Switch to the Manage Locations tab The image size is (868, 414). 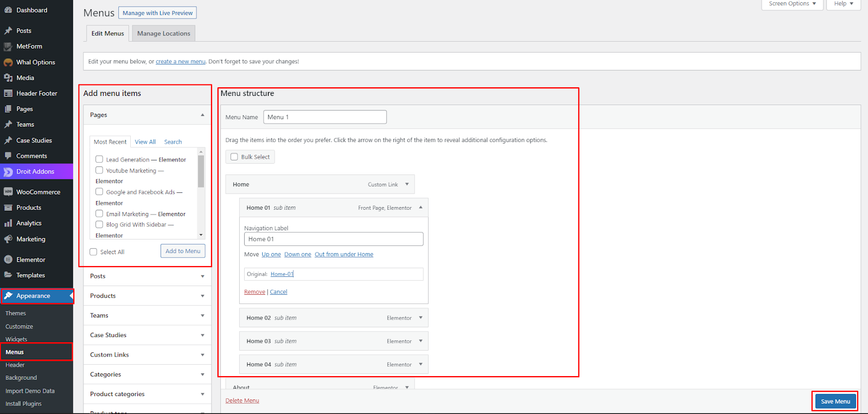164,34
